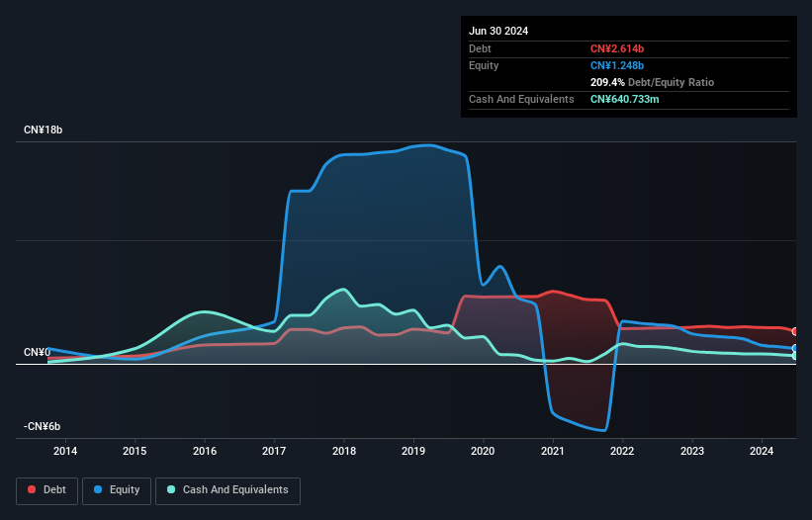This screenshot has height=520, width=812.
Task: Click the red Debt legend dot
Action: coord(33,489)
